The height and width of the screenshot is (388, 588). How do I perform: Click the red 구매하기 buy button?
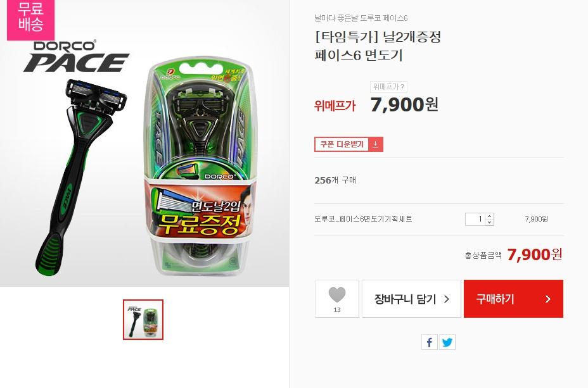[513, 299]
